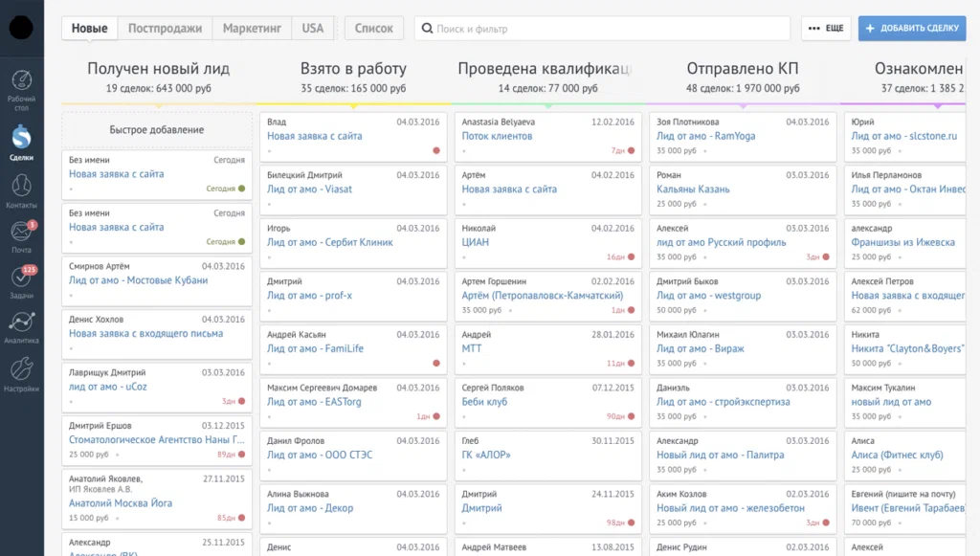Click the profile avatar in top-left corner
980x556 pixels.
21,28
